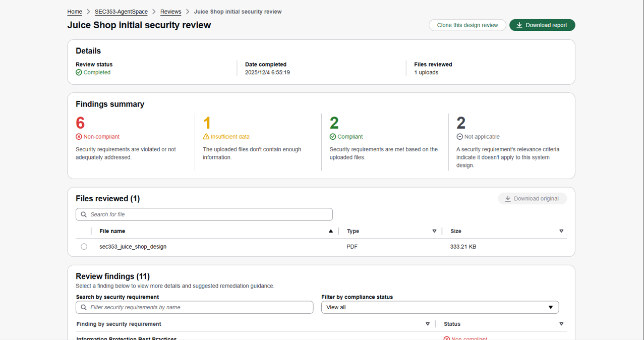Select the sec353_juice_shop_design file radio button
The image size is (644, 340).
click(84, 247)
